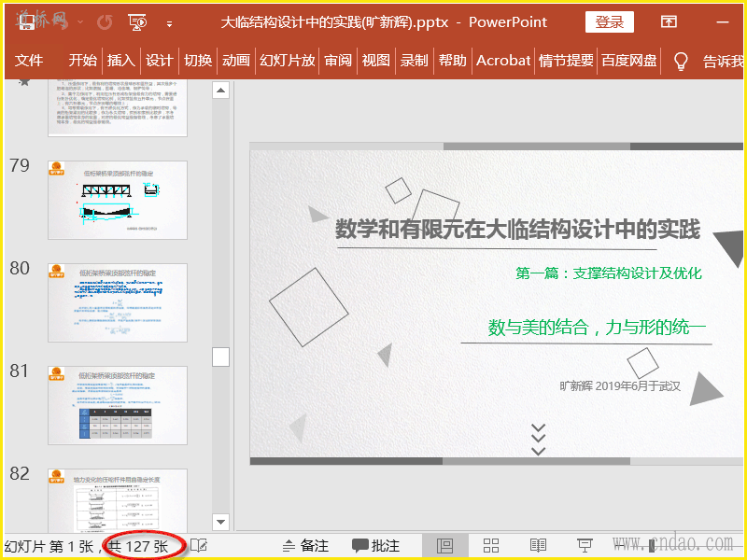Click slide title 数学和有限元在大临结构设计中的实践
The height and width of the screenshot is (560, 747).
click(x=518, y=230)
